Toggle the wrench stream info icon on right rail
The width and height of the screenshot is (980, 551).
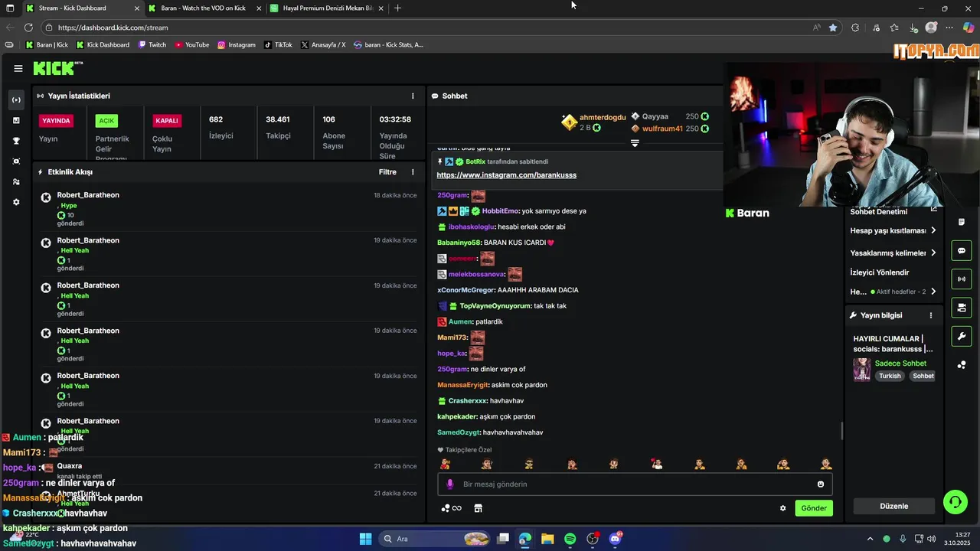[x=962, y=336]
